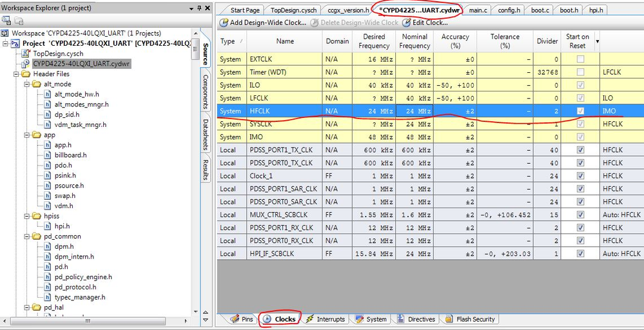Open the Interrupts tab at the bottom
The height and width of the screenshot is (330, 644).
326,319
